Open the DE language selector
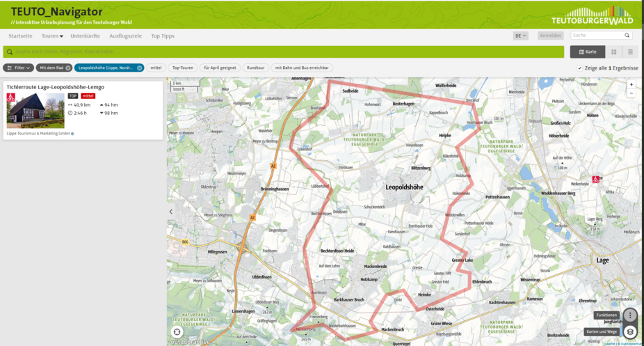This screenshot has width=644, height=346. (x=520, y=36)
